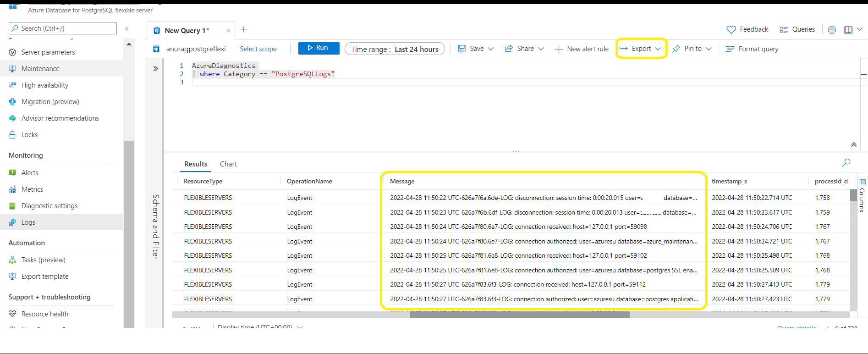Click timestamp 11:50:27.423 UTC cell
Image resolution: width=868 pixels, height=354 pixels.
752,299
